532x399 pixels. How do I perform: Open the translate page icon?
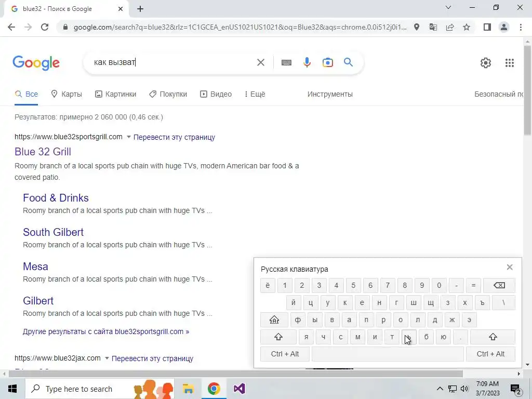[433, 27]
